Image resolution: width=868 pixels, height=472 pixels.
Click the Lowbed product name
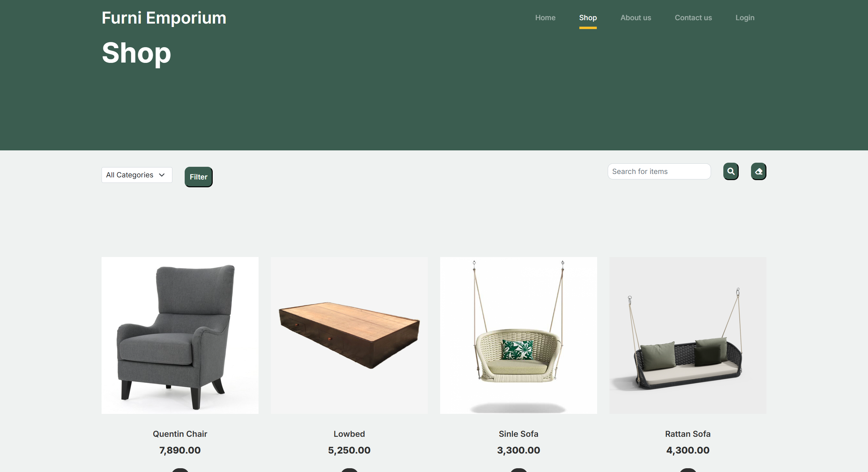click(349, 434)
